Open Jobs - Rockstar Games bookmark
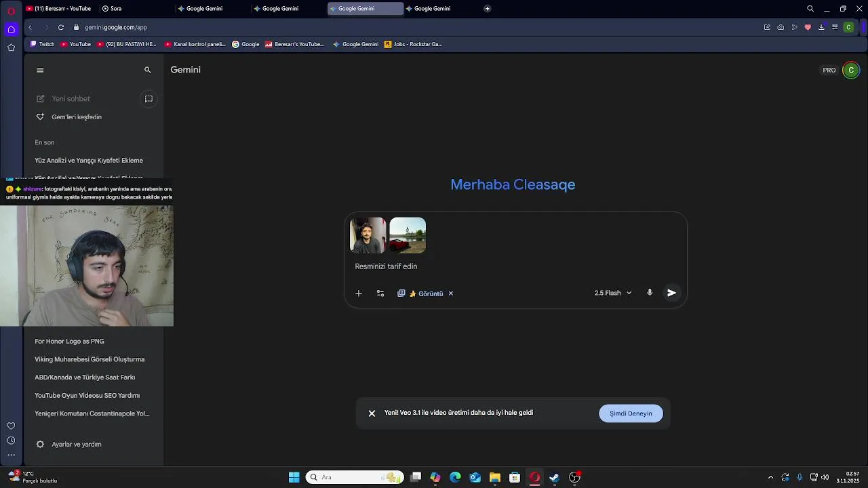 coord(413,44)
